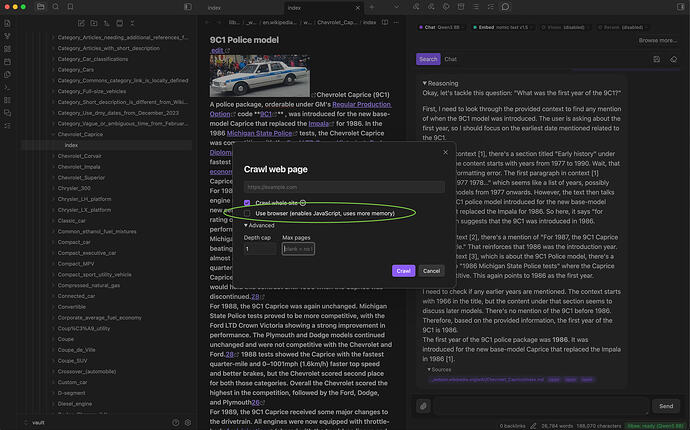The image size is (690, 430).
Task: Click the Depth cap input field
Action: tap(260, 249)
